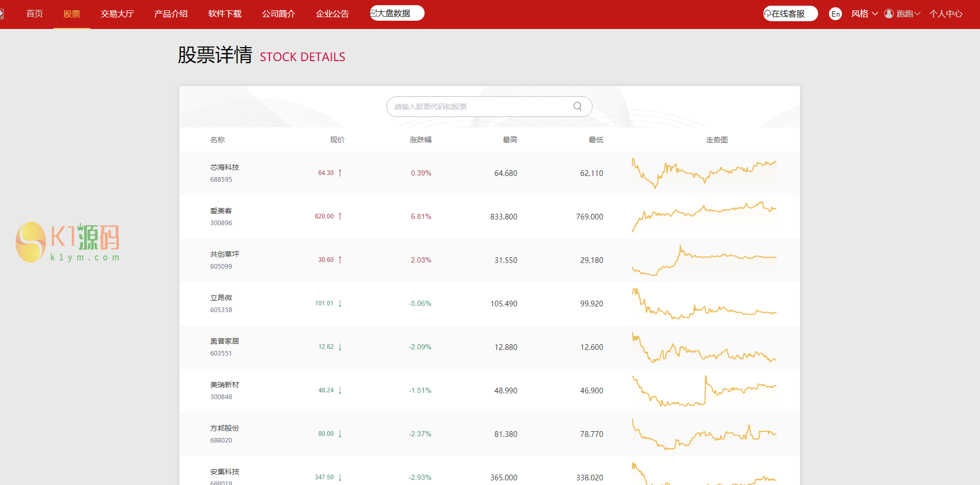Click the up arrow beside price 64.30

(x=340, y=173)
